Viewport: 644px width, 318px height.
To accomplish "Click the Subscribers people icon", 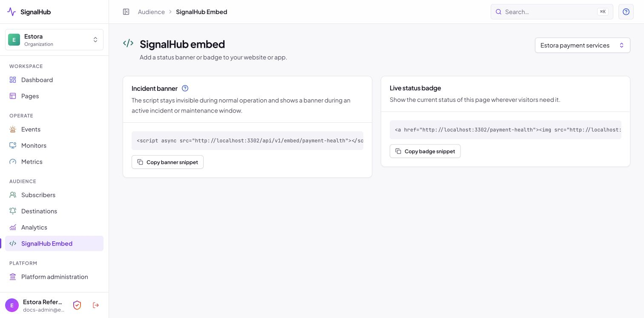I will 13,195.
